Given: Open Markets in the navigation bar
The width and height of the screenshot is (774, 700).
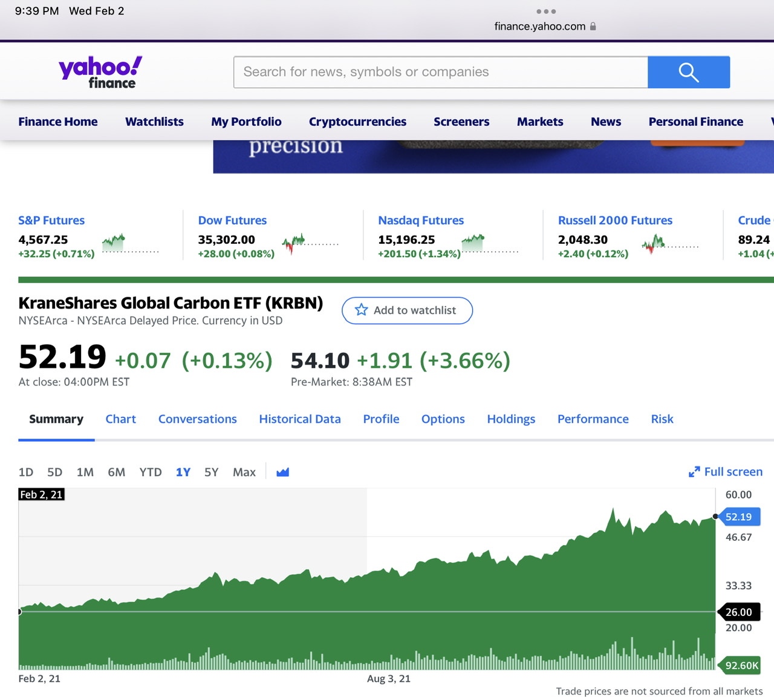Looking at the screenshot, I should [x=540, y=122].
